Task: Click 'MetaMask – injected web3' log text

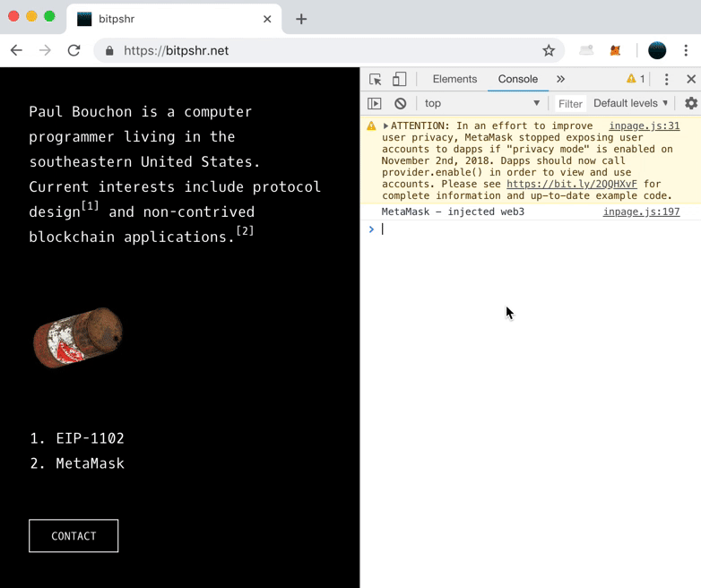Action: (453, 212)
